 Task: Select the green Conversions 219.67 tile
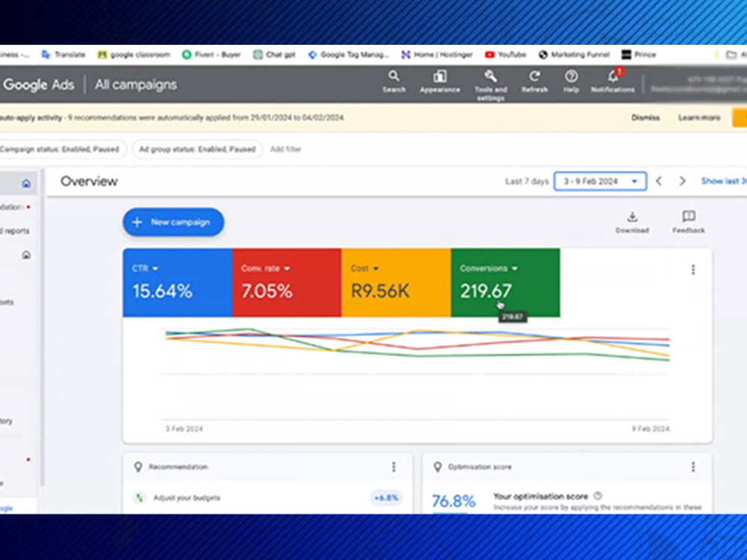click(x=506, y=282)
